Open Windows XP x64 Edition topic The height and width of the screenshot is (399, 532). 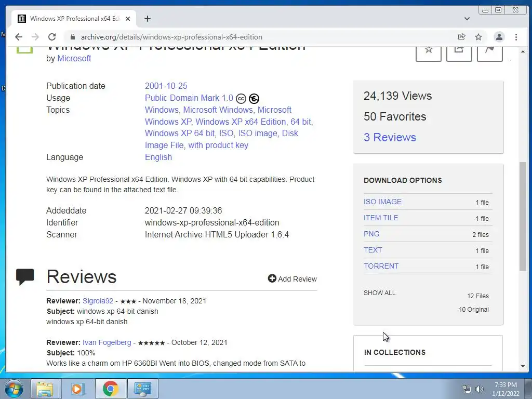(x=241, y=122)
